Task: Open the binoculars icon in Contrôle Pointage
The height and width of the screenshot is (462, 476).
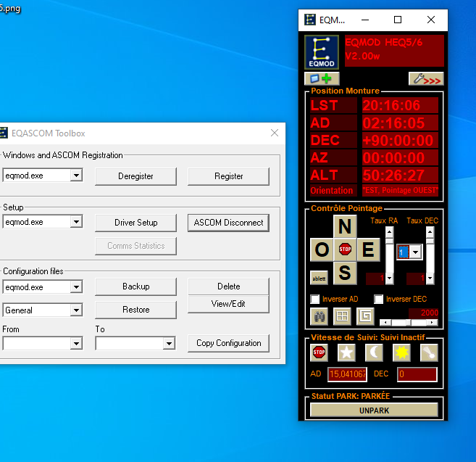Action: coord(319,316)
